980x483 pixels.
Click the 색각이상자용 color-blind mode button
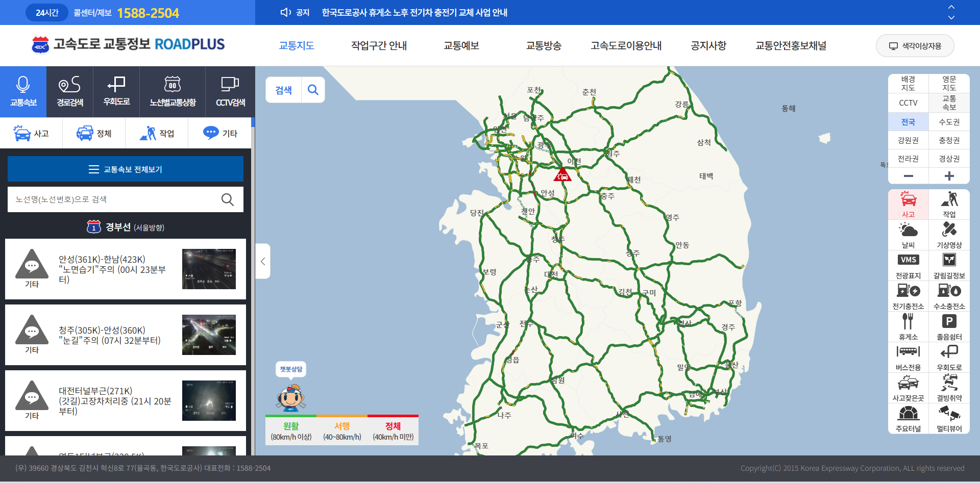click(915, 46)
